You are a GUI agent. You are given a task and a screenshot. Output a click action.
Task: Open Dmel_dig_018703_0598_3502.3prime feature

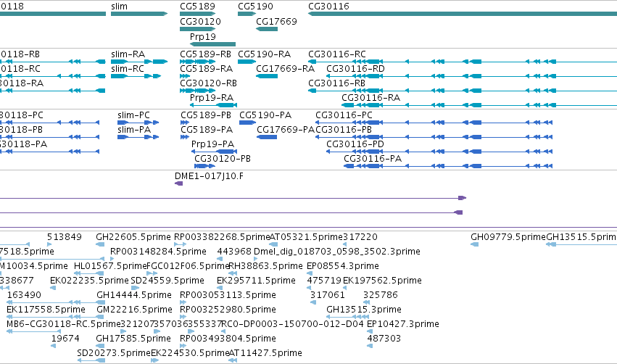(337, 252)
